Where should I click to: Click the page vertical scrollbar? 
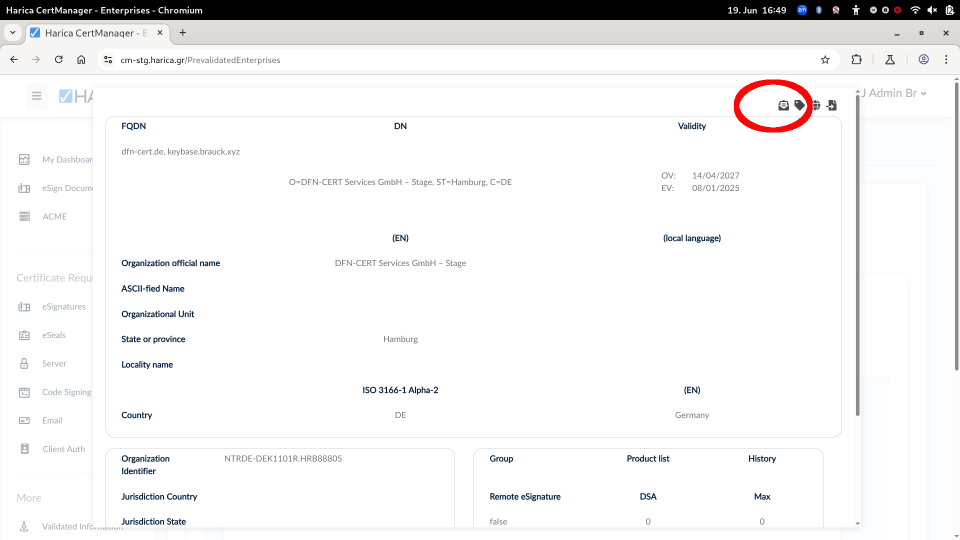click(x=956, y=227)
